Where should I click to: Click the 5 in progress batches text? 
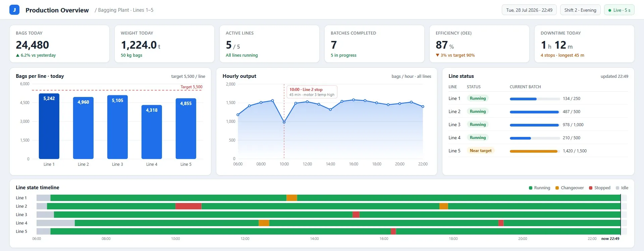(x=343, y=55)
